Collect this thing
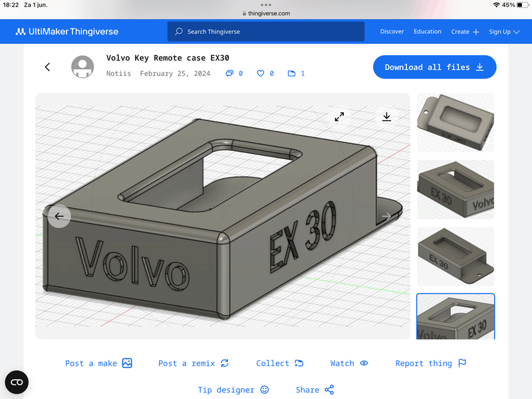The height and width of the screenshot is (399, 532). coord(279,363)
